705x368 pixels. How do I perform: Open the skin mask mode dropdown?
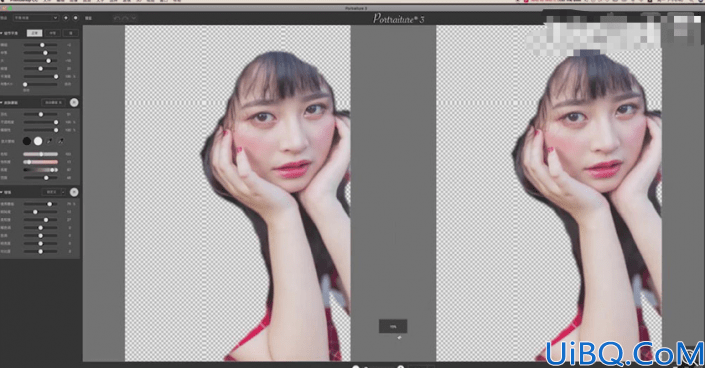coord(54,103)
